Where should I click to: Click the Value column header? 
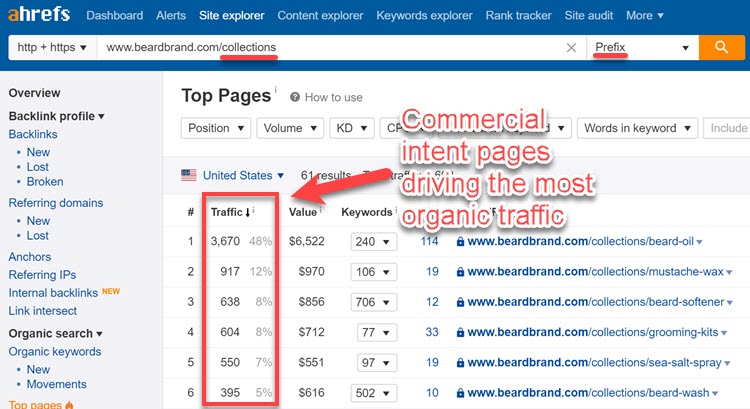[303, 212]
